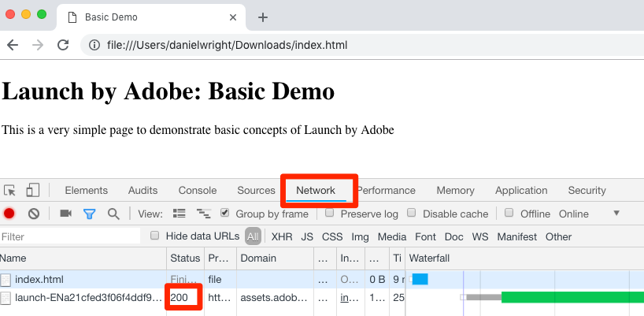Switch to the Sources panel tab
644x316 pixels.
pyautogui.click(x=257, y=190)
